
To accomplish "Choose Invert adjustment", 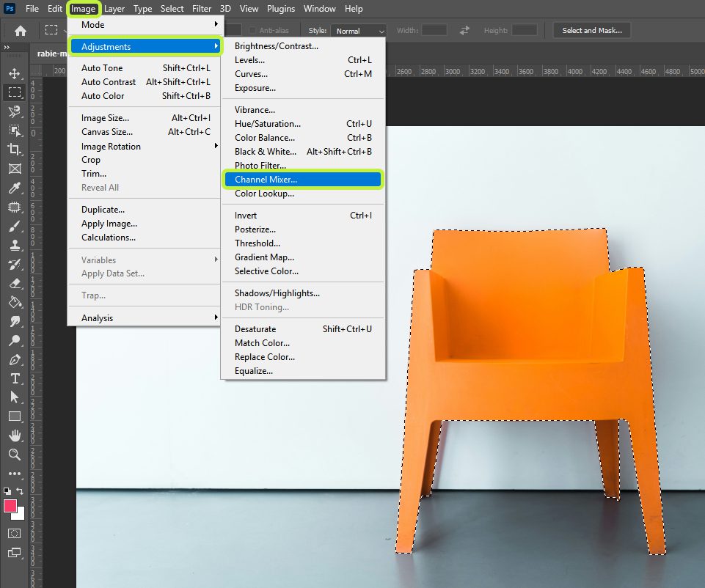I will (303, 215).
